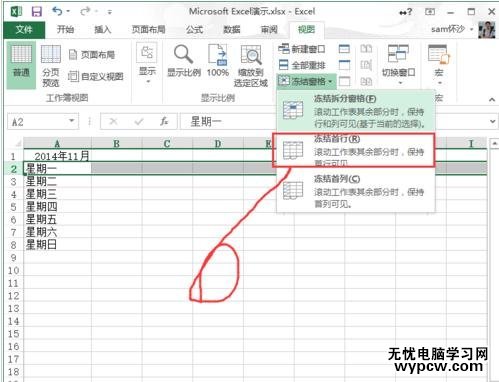
Task: Click the hide window icon
Action: (344, 65)
